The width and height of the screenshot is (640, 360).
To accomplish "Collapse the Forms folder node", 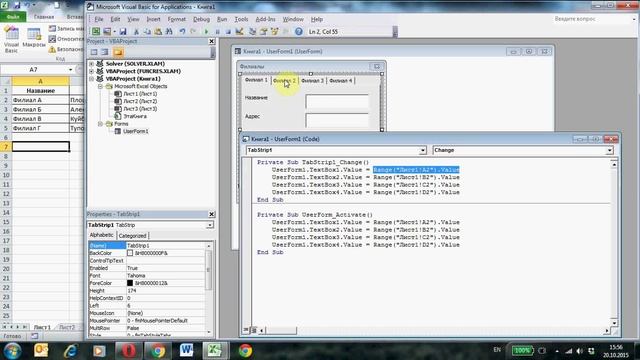I will pyautogui.click(x=100, y=124).
